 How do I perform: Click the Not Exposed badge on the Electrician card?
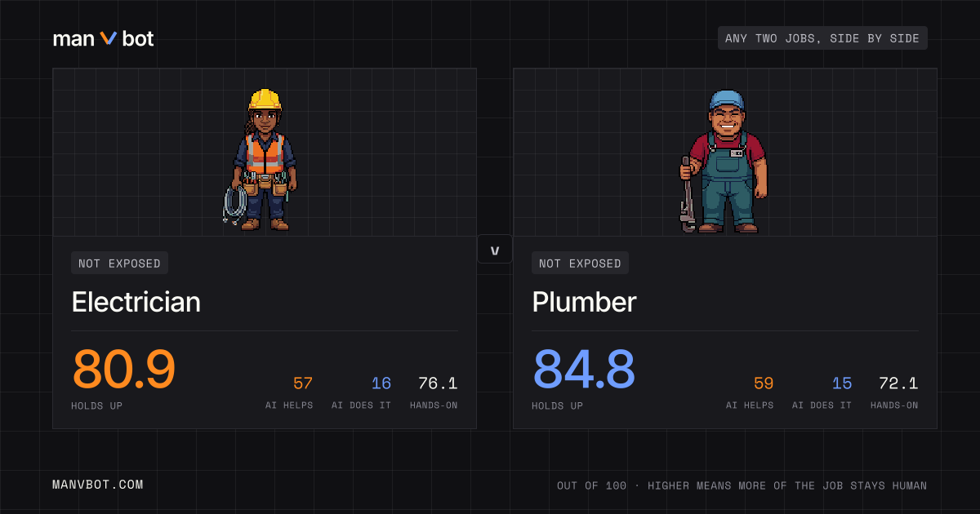click(x=119, y=263)
